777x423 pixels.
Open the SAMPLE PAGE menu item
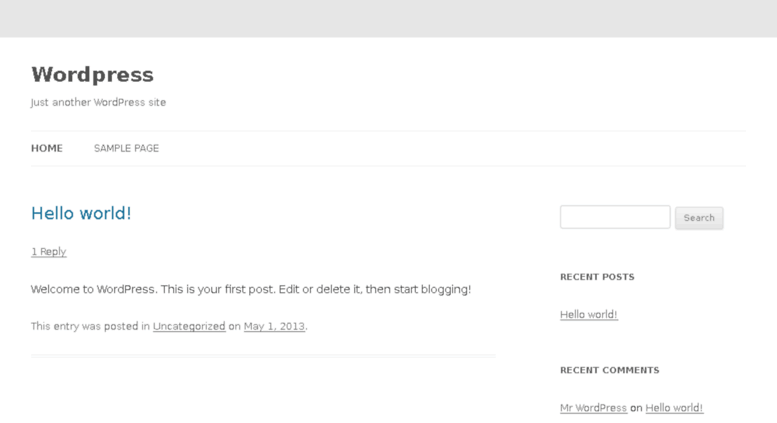coord(126,148)
